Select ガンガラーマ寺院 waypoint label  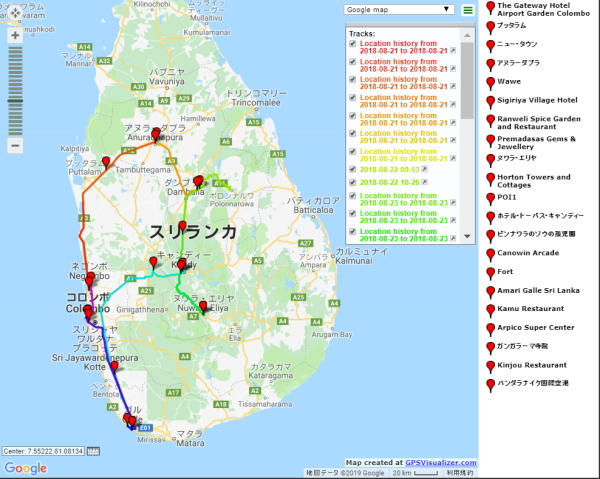coord(522,346)
